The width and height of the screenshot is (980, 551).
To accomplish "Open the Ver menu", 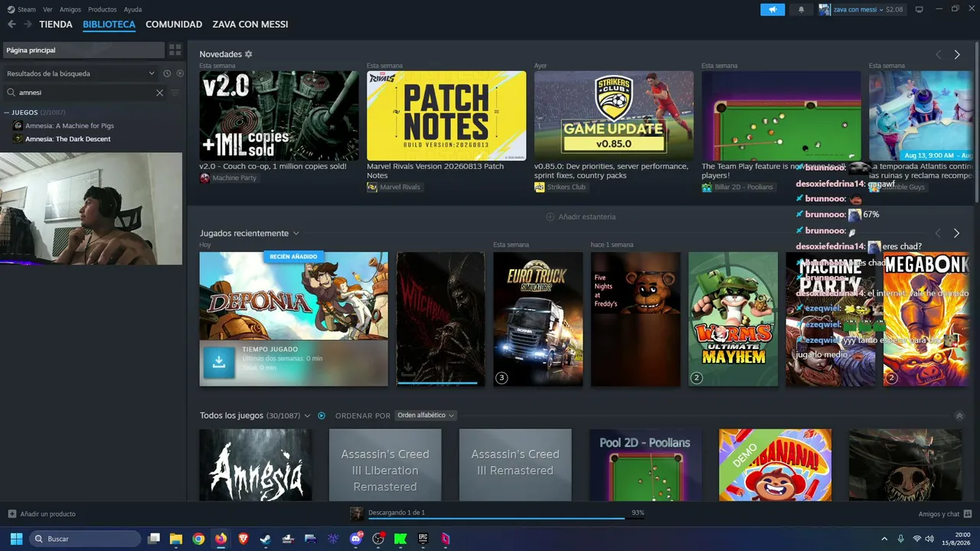I will (x=48, y=9).
